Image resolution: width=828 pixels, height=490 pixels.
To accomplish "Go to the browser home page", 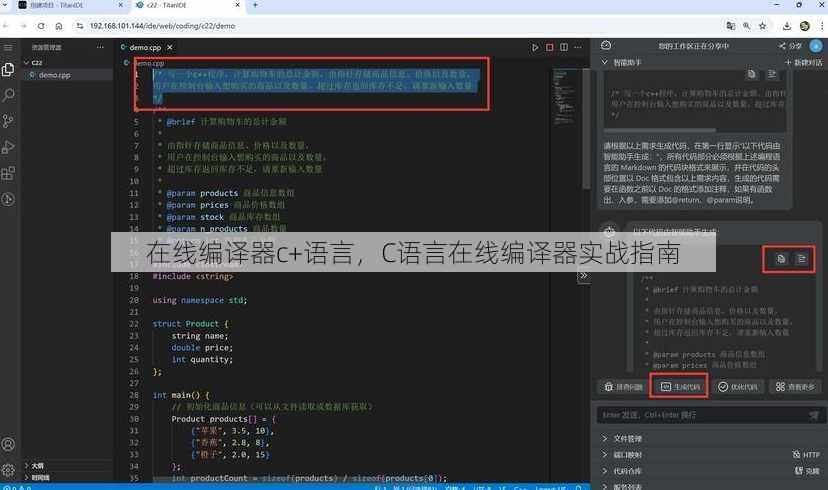I will (59, 26).
